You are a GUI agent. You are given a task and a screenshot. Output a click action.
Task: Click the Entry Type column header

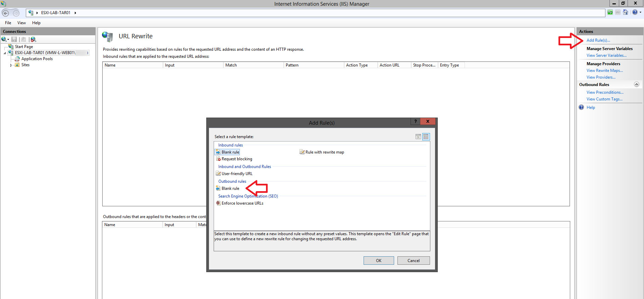click(451, 65)
